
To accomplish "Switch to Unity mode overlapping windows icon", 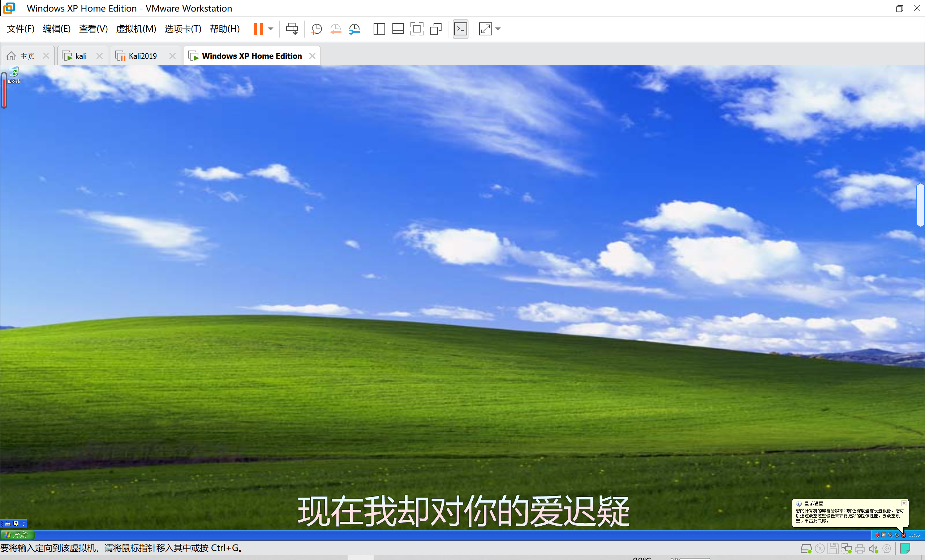I will [435, 29].
